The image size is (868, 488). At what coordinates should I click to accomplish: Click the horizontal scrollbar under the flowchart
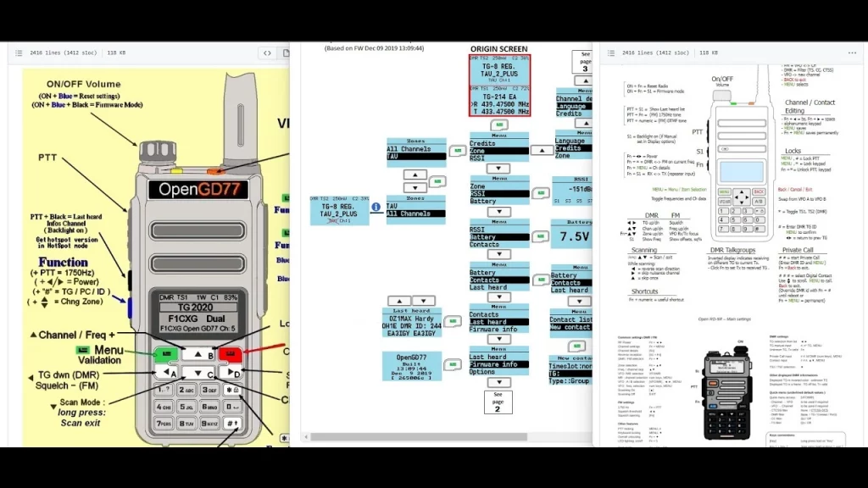441,437
